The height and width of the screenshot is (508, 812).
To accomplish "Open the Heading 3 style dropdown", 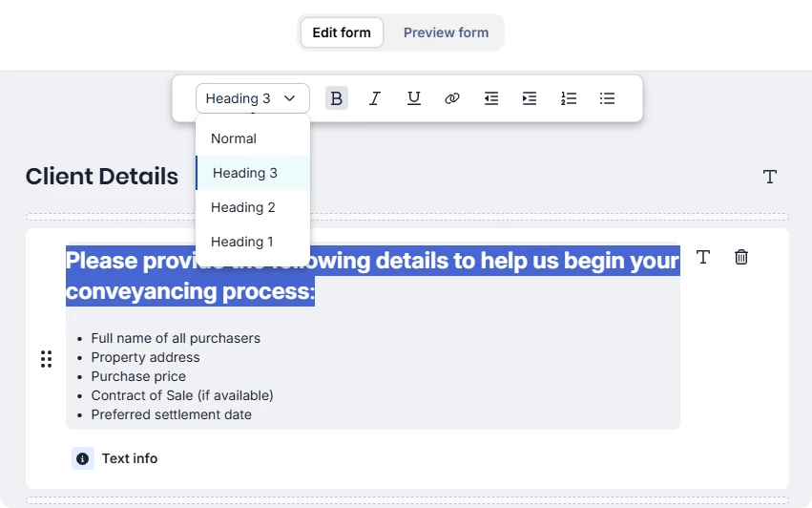I will pyautogui.click(x=253, y=98).
